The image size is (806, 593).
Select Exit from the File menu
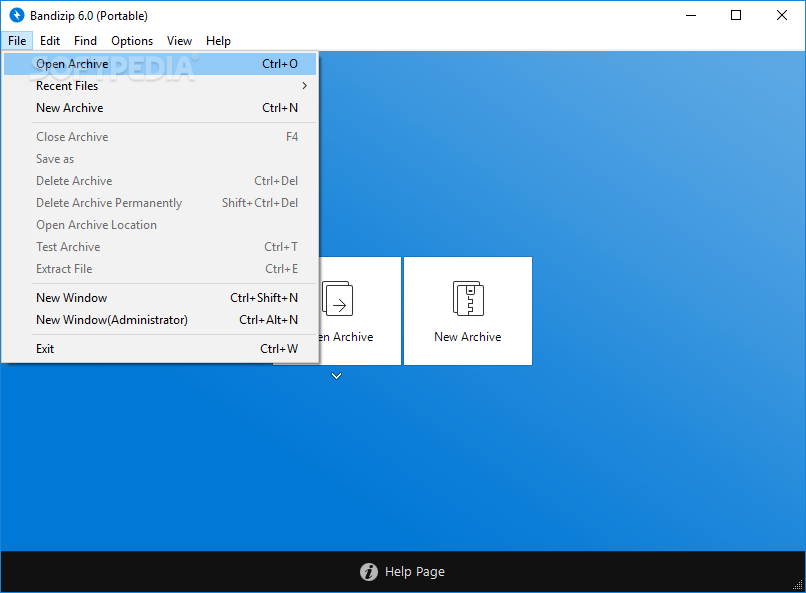[160, 349]
